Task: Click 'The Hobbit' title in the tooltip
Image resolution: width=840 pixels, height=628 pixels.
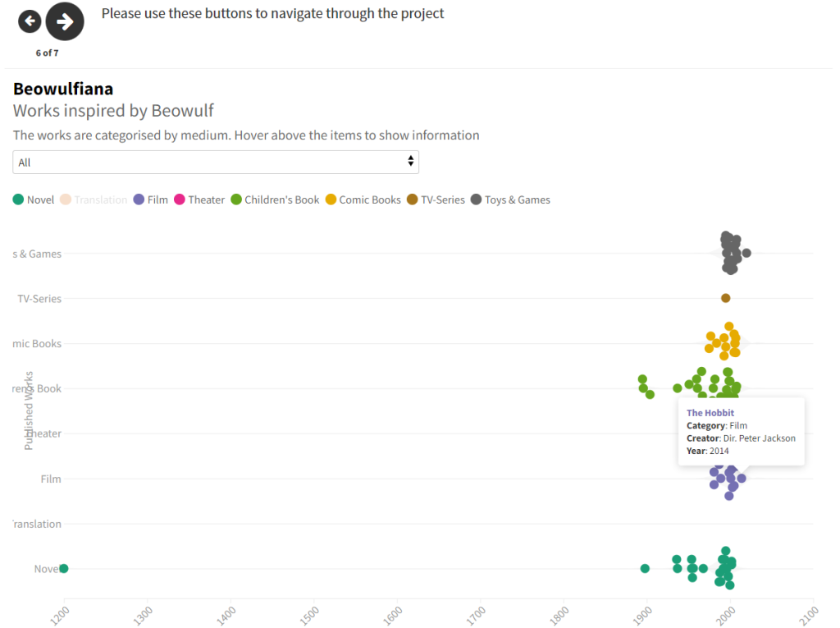Action: (710, 413)
